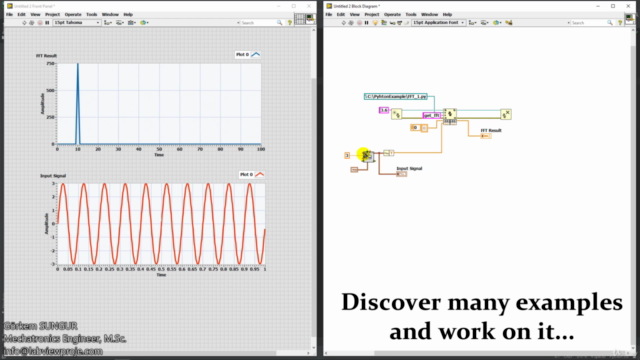Click context help icon in Front Panel
Screen dimensions: 640x360
[x=290, y=23]
